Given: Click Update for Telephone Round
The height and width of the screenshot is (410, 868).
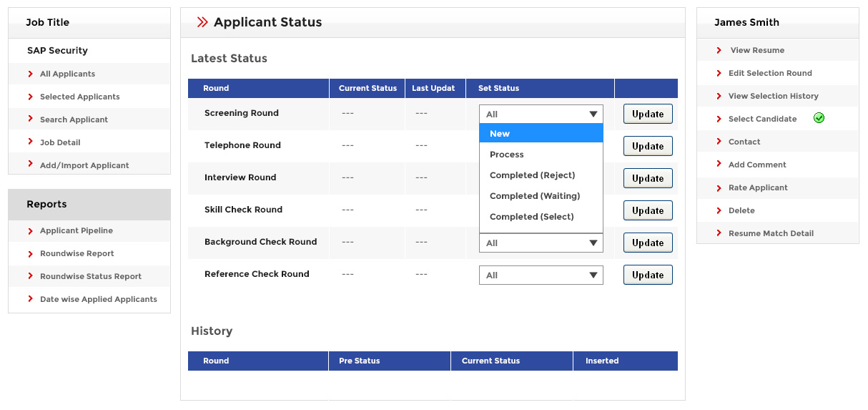Looking at the screenshot, I should point(648,146).
